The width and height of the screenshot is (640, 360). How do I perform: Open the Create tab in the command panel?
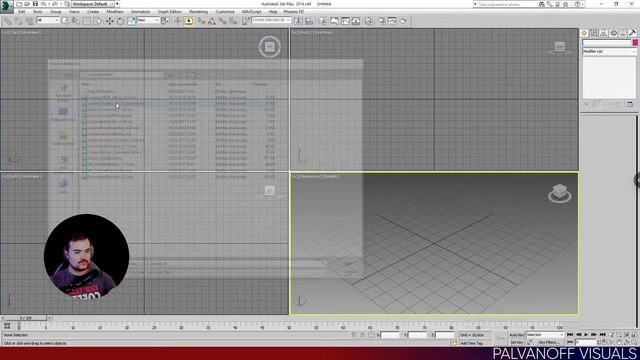[x=584, y=33]
